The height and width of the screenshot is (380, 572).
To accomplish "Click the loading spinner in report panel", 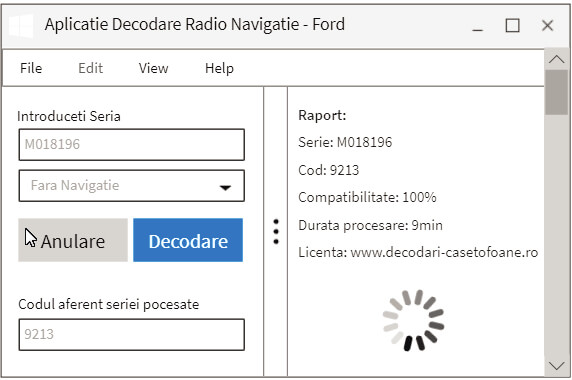I will [414, 321].
